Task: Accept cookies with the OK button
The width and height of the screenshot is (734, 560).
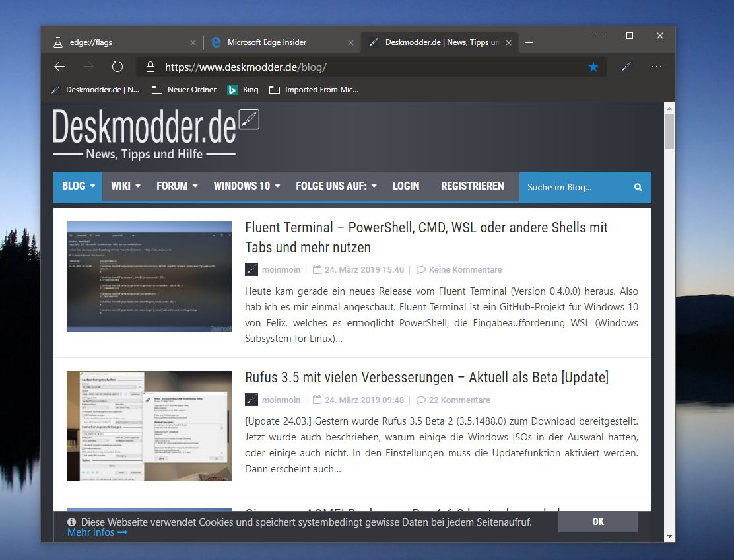Action: point(598,522)
